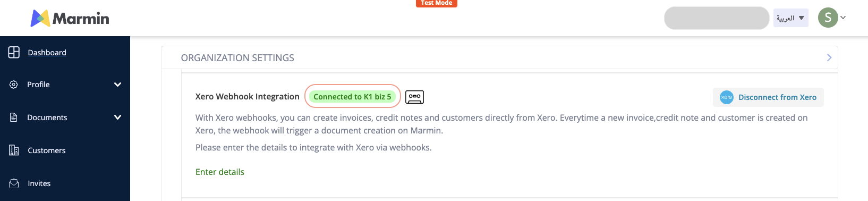The height and width of the screenshot is (201, 868).
Task: Click the Invites envelope icon
Action: tap(14, 183)
